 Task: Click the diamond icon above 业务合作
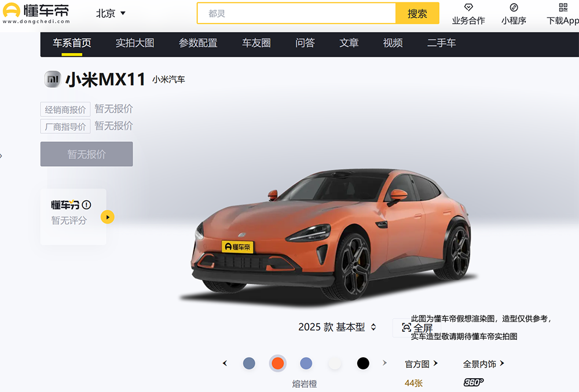[x=468, y=8]
